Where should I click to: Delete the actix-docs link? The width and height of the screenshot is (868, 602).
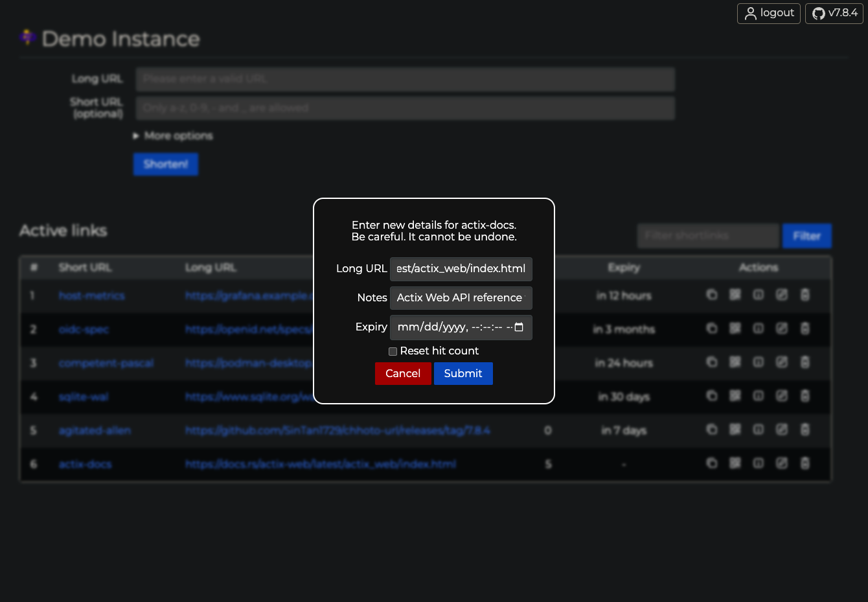coord(805,463)
